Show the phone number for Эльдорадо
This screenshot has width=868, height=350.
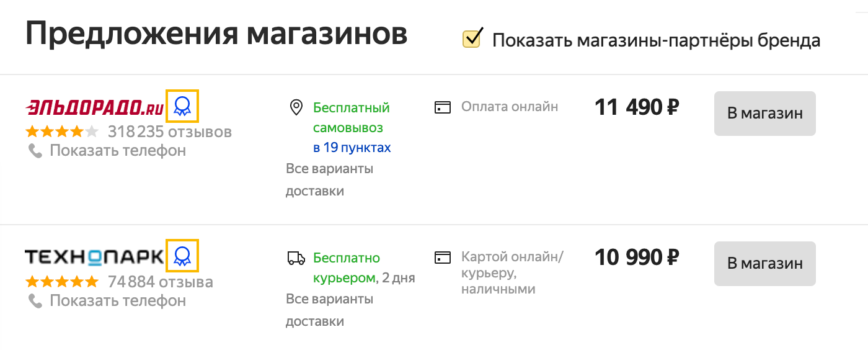pyautogui.click(x=118, y=150)
